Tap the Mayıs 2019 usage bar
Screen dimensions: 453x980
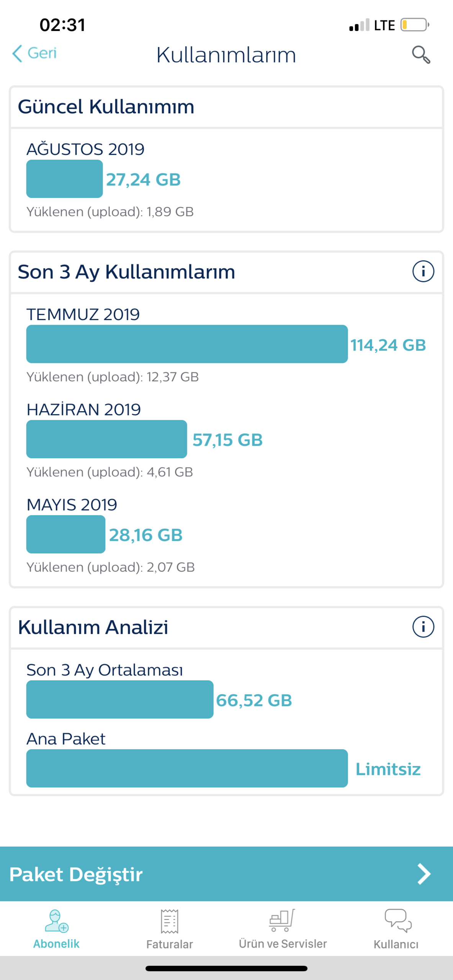point(65,534)
